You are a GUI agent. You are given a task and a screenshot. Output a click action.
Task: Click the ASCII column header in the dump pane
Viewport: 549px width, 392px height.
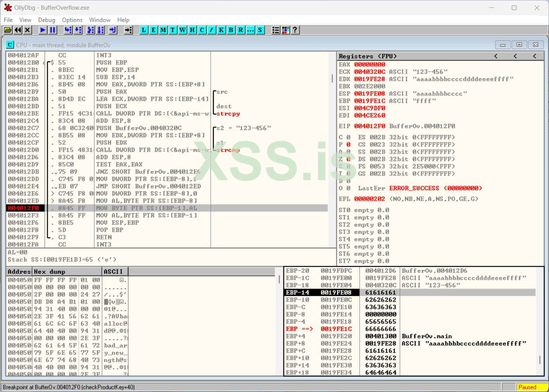115,272
